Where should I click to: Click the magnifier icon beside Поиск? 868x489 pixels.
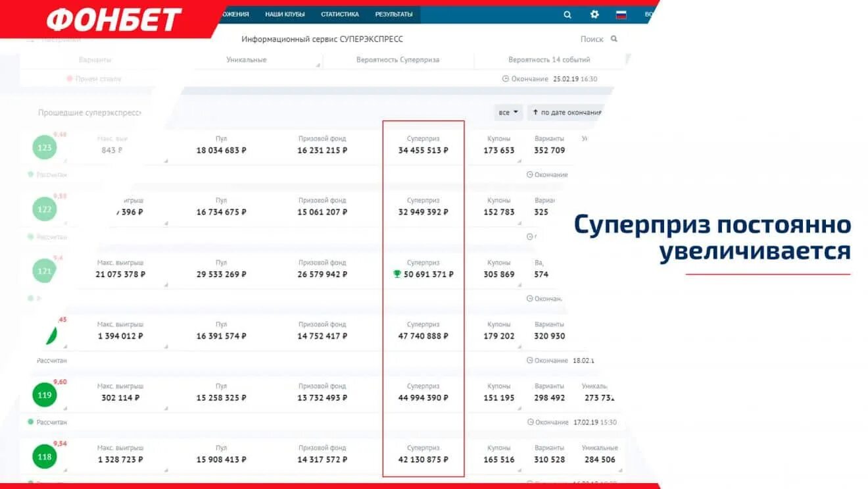pos(614,39)
